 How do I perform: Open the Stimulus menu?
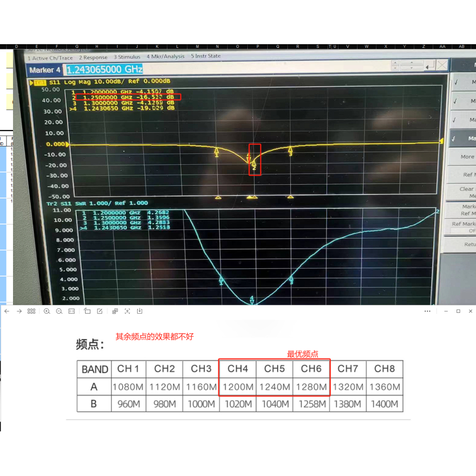click(x=127, y=57)
